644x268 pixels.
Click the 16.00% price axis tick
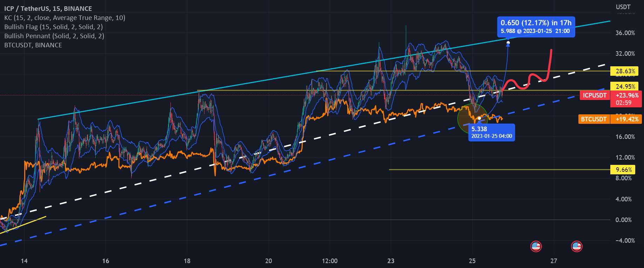(625, 137)
